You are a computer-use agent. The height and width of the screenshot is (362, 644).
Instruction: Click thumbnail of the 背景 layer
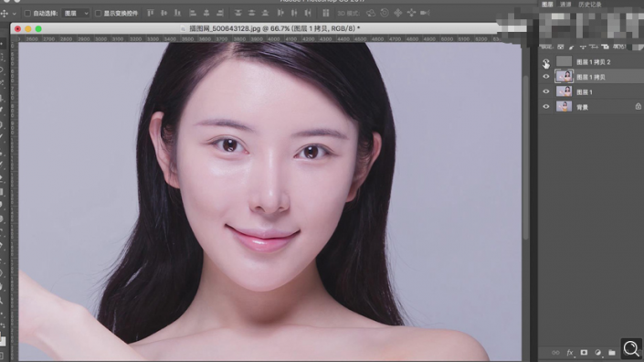pyautogui.click(x=564, y=106)
